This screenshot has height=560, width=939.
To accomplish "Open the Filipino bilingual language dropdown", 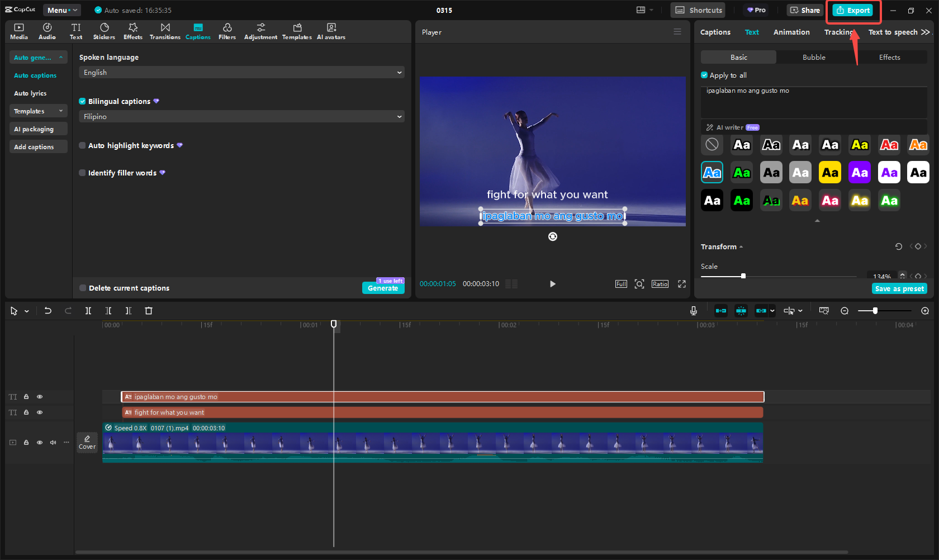I will click(241, 116).
